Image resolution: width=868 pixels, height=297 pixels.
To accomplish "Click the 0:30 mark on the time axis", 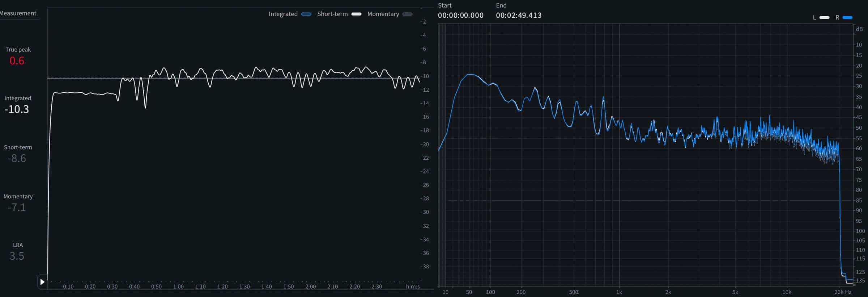I will 112,286.
